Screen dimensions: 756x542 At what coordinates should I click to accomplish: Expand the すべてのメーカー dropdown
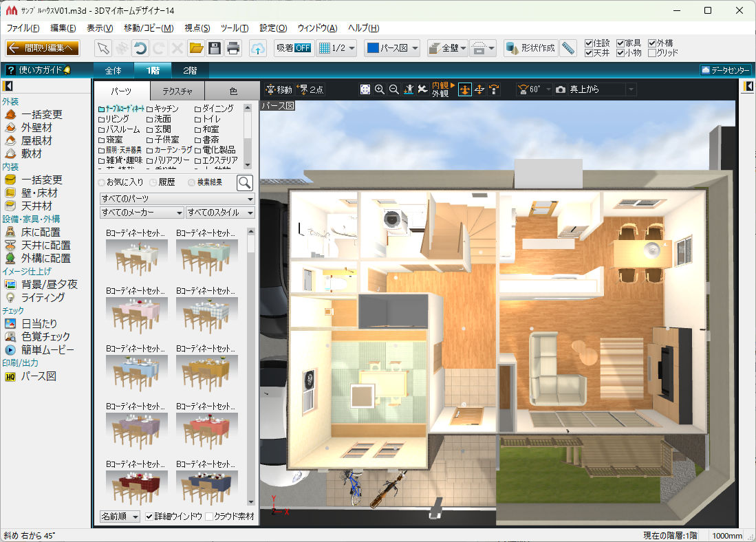142,213
